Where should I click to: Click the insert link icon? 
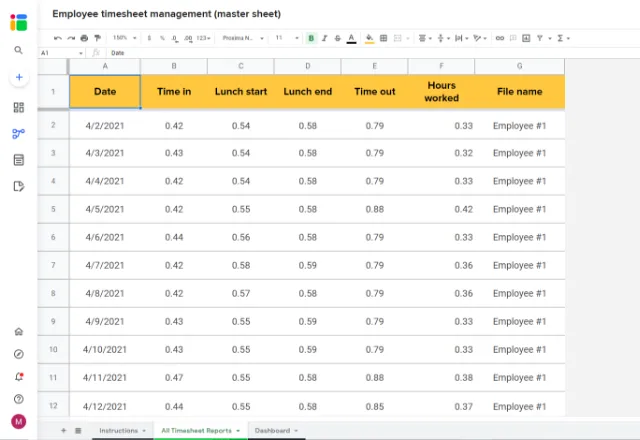[500, 38]
